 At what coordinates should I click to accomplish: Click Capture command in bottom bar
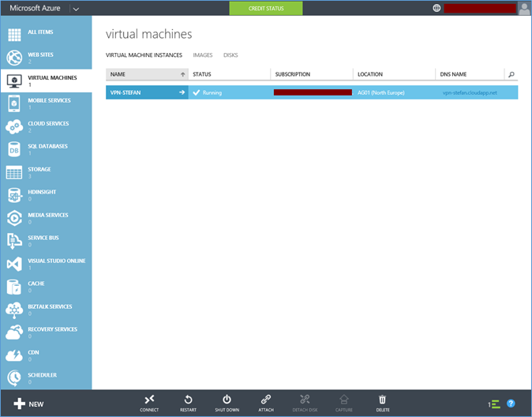[343, 403]
